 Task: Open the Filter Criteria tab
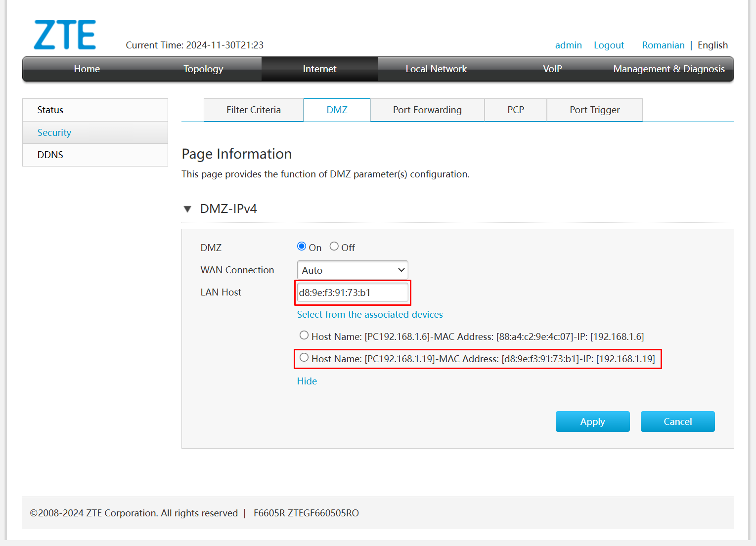point(253,110)
